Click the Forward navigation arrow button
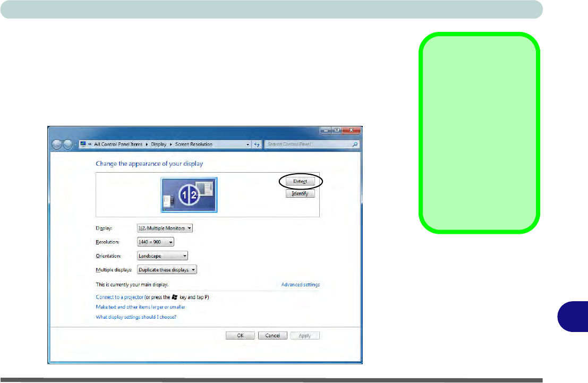The image size is (588, 383). click(67, 144)
